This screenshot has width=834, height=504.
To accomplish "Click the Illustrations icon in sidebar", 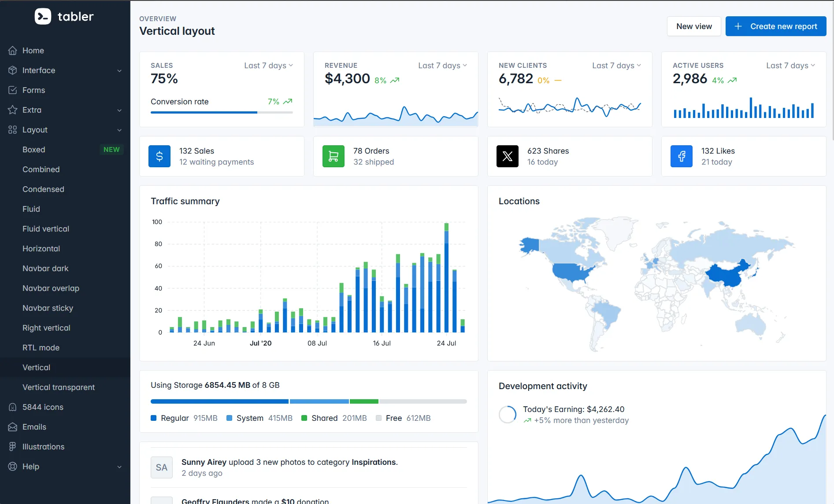I will pyautogui.click(x=13, y=446).
